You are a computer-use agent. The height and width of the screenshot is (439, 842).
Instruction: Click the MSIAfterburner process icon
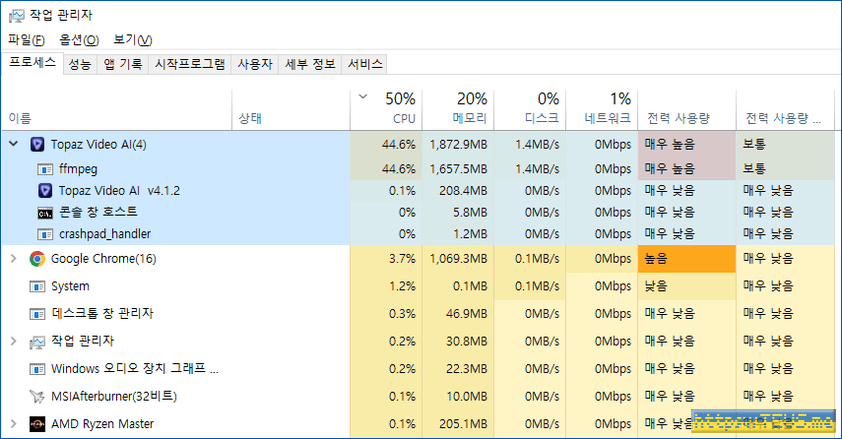coord(37,397)
